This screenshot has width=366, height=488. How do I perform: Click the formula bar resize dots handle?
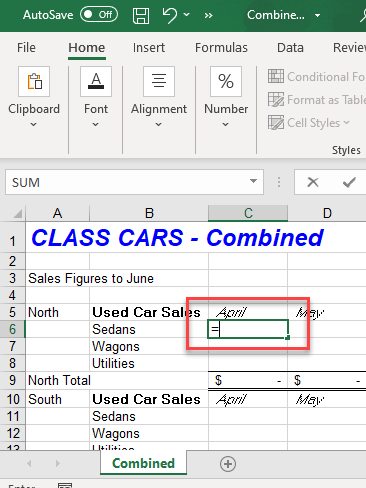pos(279,182)
